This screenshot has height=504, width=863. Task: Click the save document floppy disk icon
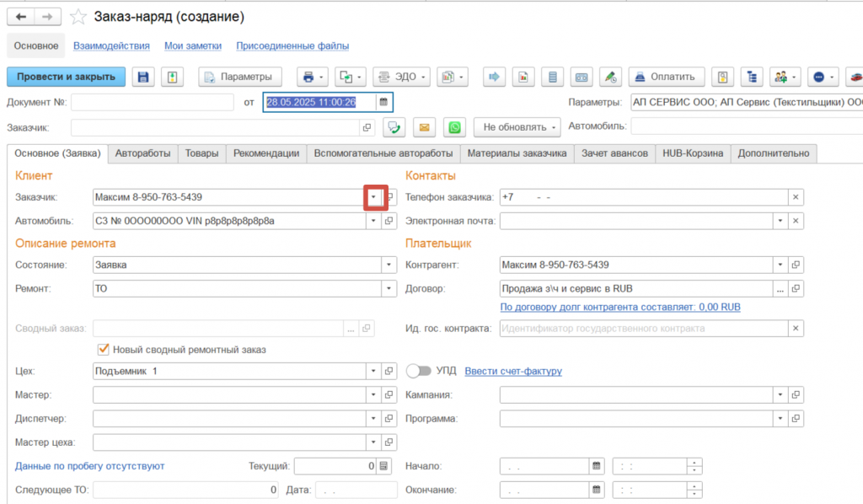[143, 77]
